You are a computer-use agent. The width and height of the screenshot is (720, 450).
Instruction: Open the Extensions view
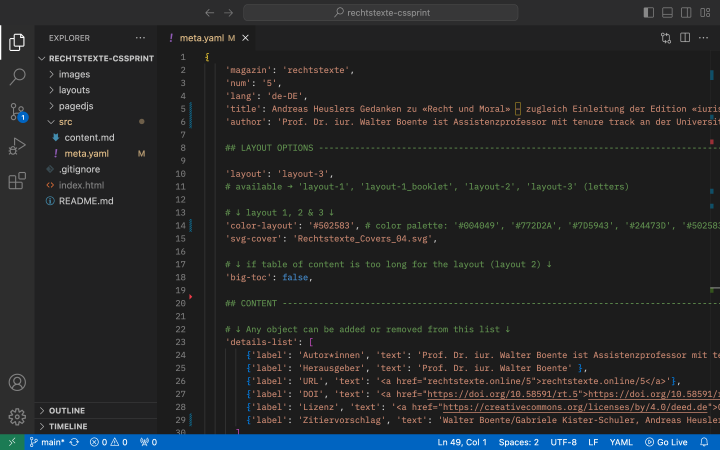tap(17, 181)
